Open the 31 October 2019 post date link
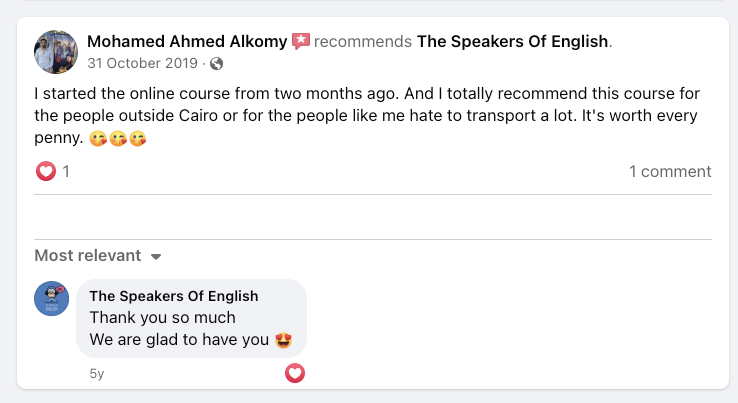 [x=143, y=64]
